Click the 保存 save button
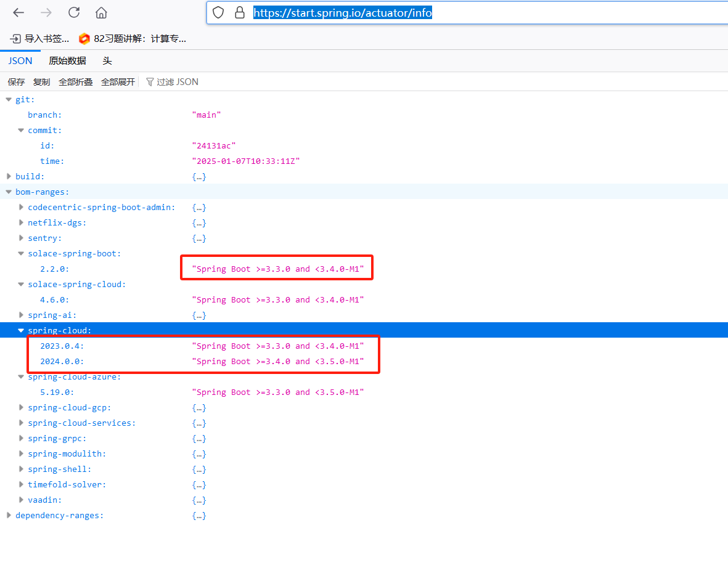Image resolution: width=728 pixels, height=573 pixels. pyautogui.click(x=16, y=82)
